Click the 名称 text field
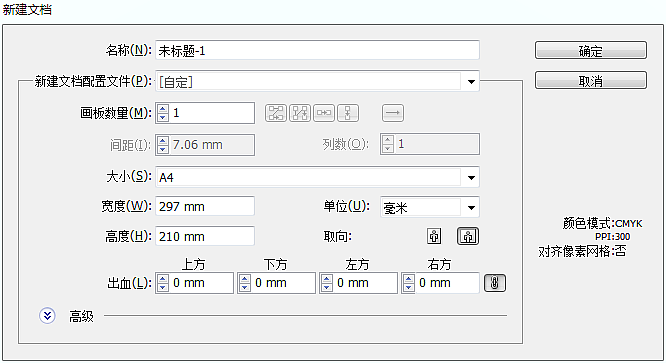This screenshot has height=363, width=666. pos(317,50)
